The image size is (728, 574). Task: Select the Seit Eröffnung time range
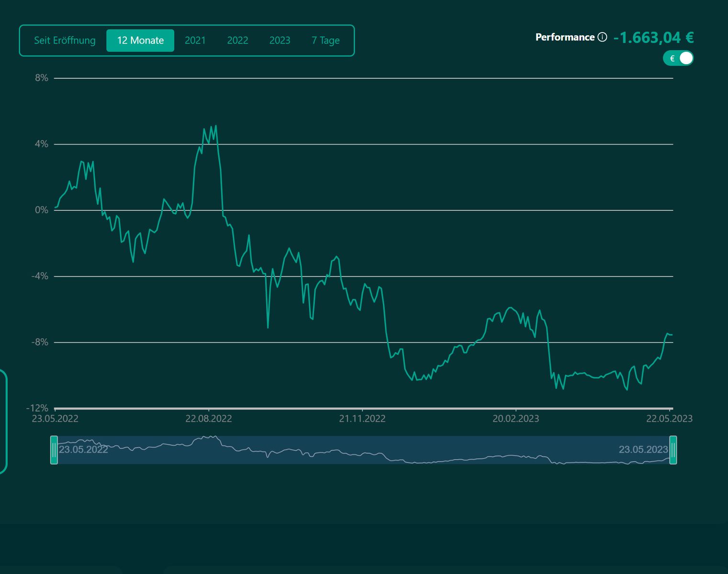(65, 41)
